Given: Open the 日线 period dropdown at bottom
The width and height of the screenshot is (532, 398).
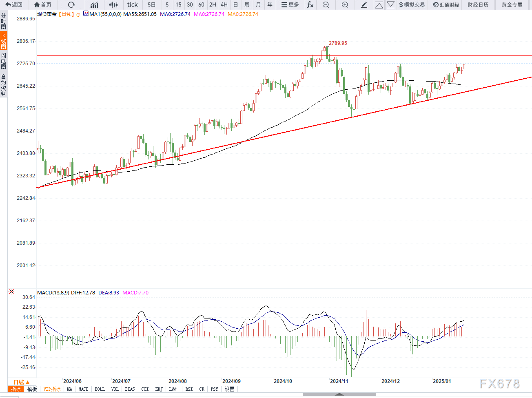Looking at the screenshot, I should coord(21,382).
